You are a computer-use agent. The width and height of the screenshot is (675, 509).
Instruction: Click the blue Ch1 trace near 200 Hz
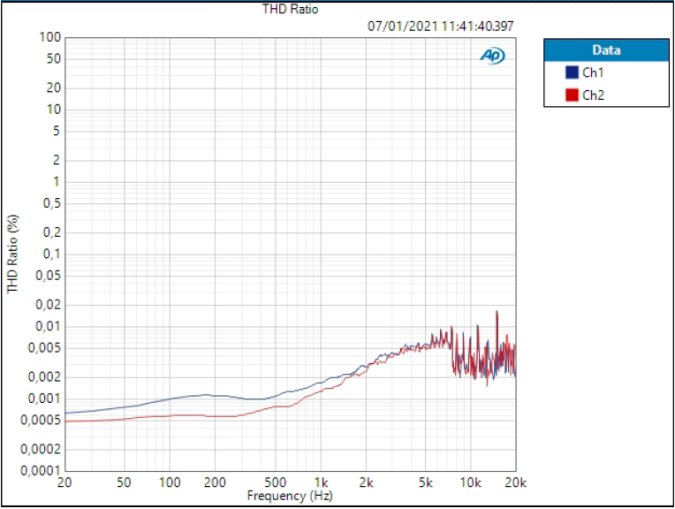coord(215,395)
